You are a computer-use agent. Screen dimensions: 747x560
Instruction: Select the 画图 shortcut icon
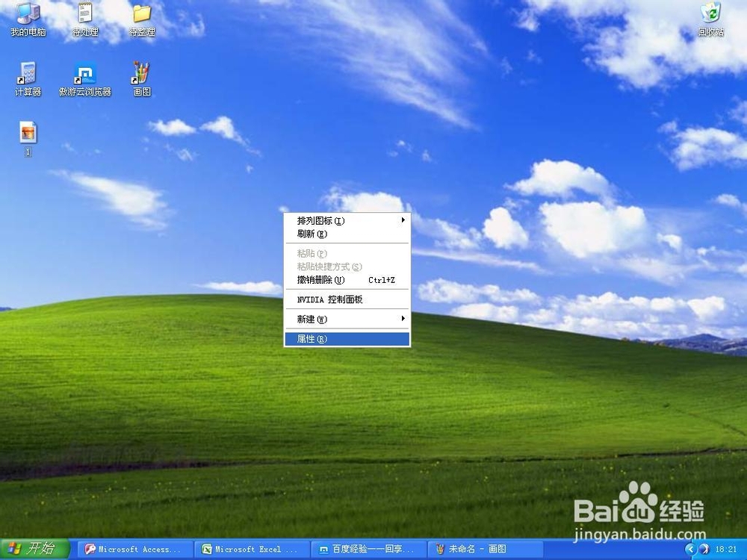[142, 79]
